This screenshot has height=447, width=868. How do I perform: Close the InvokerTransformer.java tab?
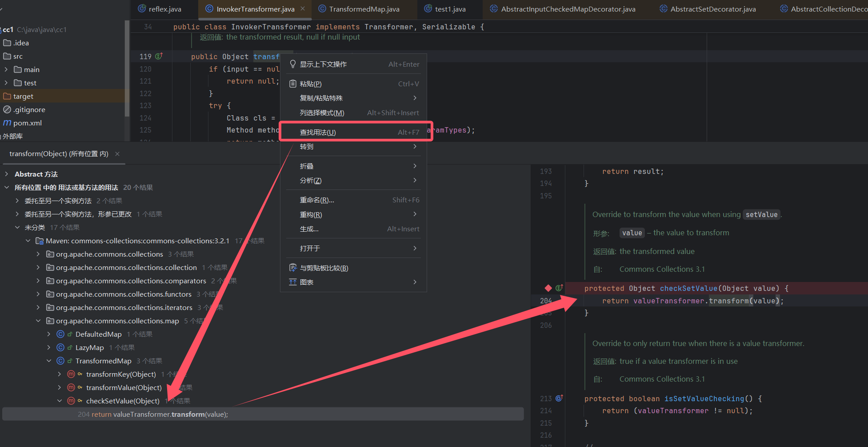pos(303,8)
